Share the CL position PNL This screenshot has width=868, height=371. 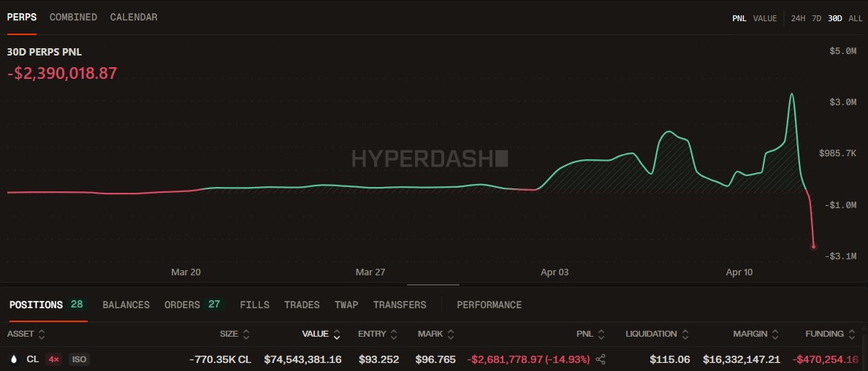click(601, 359)
